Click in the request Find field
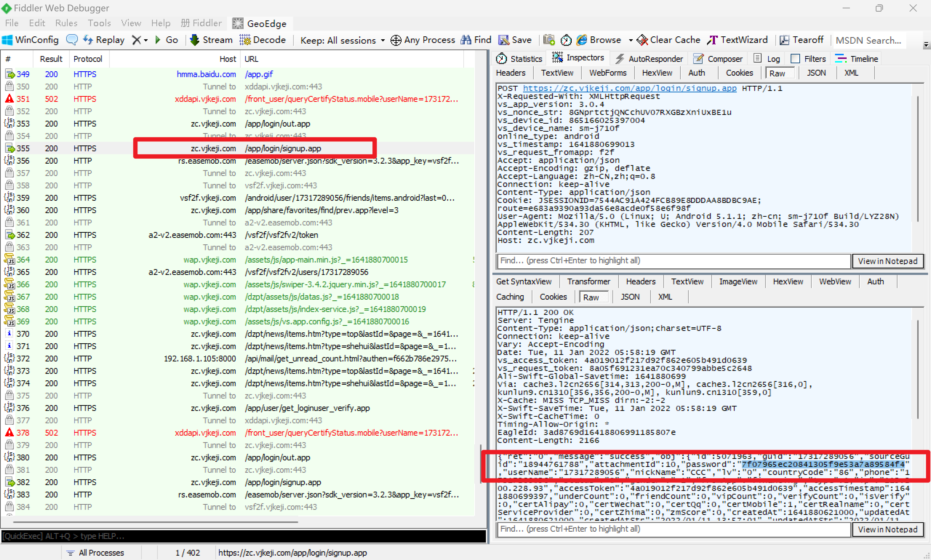 point(674,261)
